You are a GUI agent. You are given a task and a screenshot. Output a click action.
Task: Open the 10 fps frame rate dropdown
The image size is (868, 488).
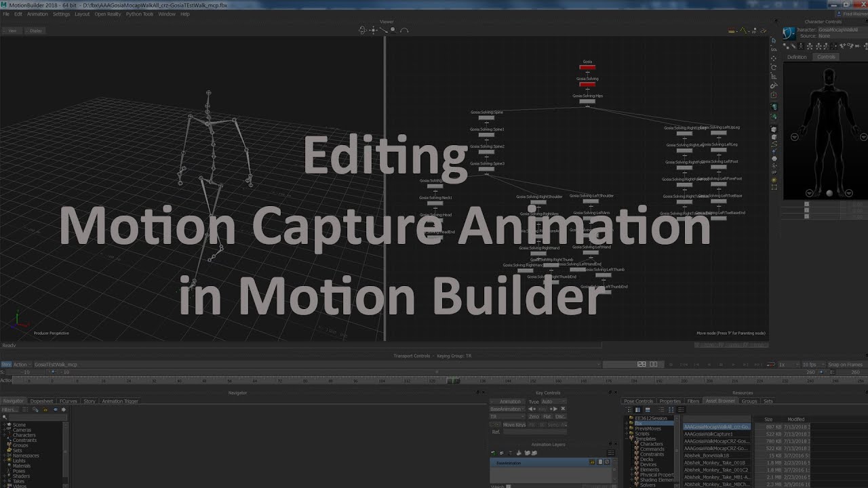tap(814, 365)
